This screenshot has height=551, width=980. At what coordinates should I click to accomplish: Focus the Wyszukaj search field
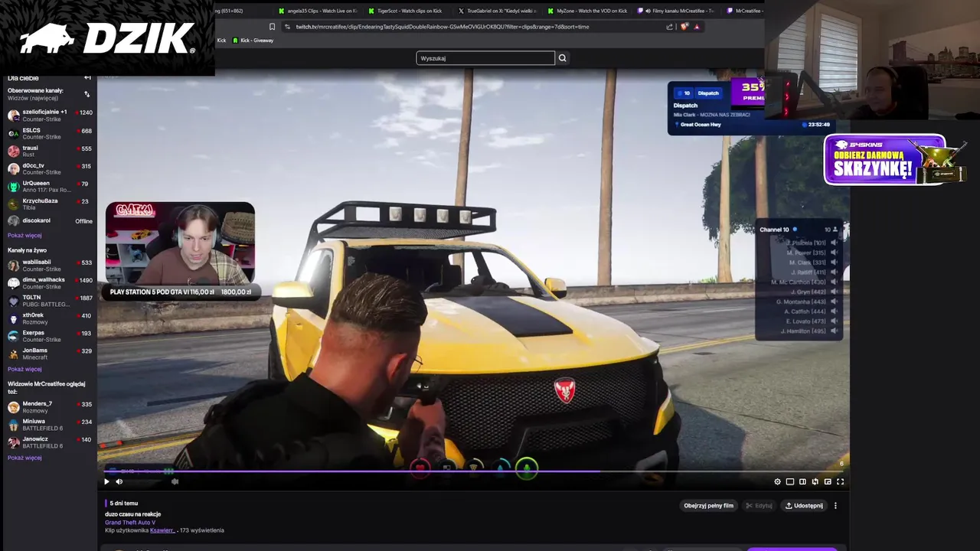tap(485, 58)
